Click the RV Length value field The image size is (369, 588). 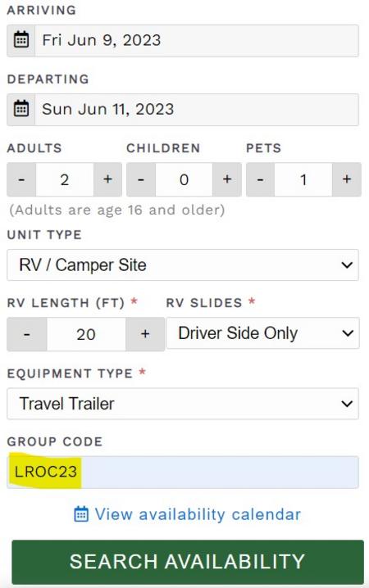(x=86, y=334)
